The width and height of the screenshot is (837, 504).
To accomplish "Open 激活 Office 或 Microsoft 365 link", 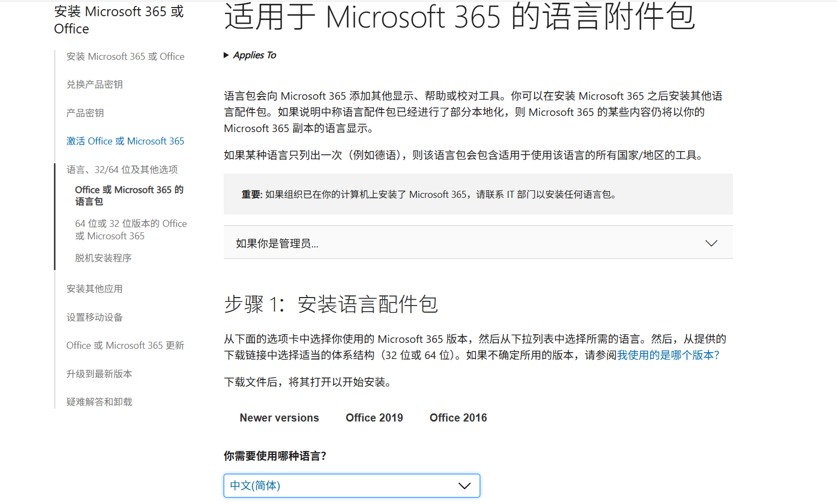I will [125, 141].
